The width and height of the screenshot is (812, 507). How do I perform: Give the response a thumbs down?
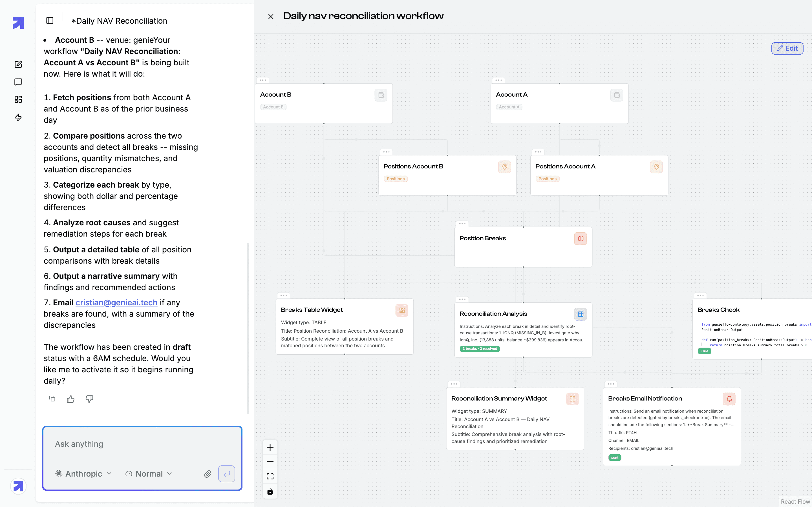(x=89, y=399)
